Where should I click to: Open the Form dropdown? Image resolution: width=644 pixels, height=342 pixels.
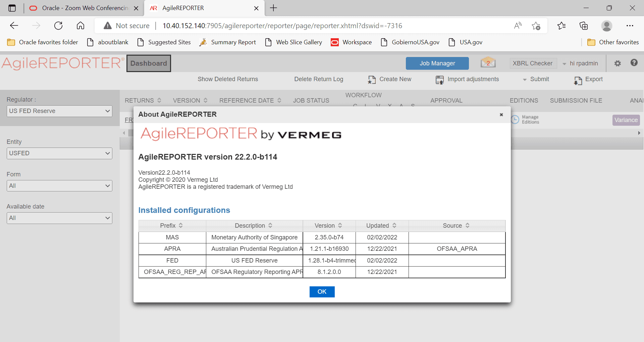(x=59, y=186)
